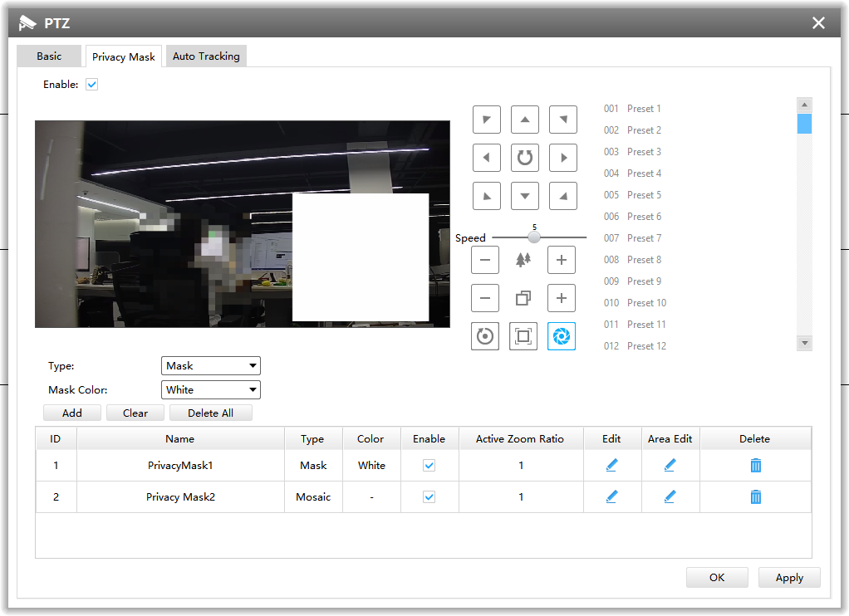Toggle the Enable checkbox for Privacy Mask2
849x616 pixels.
point(429,497)
